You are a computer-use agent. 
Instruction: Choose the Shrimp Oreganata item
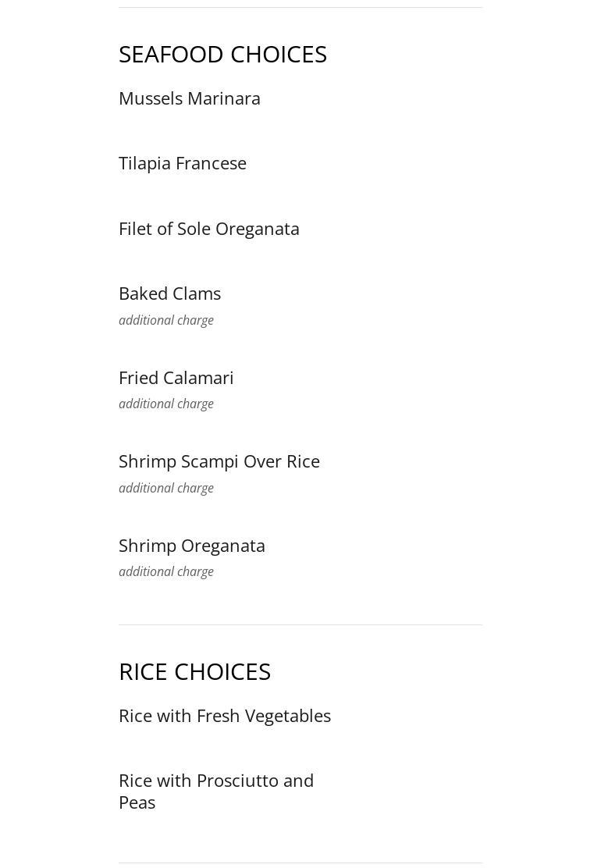point(192,546)
